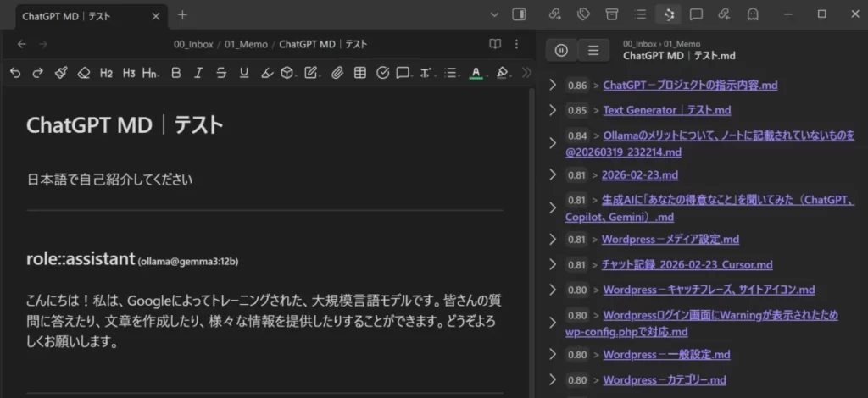Image resolution: width=868 pixels, height=398 pixels.
Task: Redo the last undone edit
Action: pyautogui.click(x=37, y=73)
